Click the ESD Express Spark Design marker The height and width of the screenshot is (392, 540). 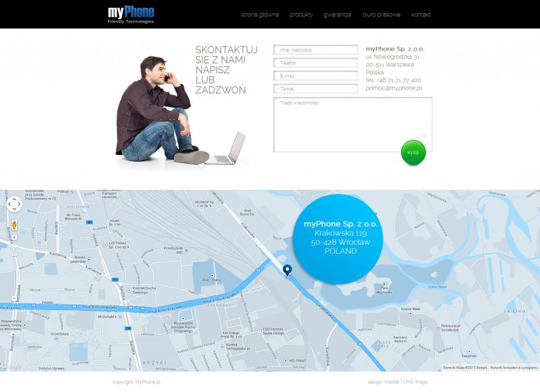(x=259, y=331)
